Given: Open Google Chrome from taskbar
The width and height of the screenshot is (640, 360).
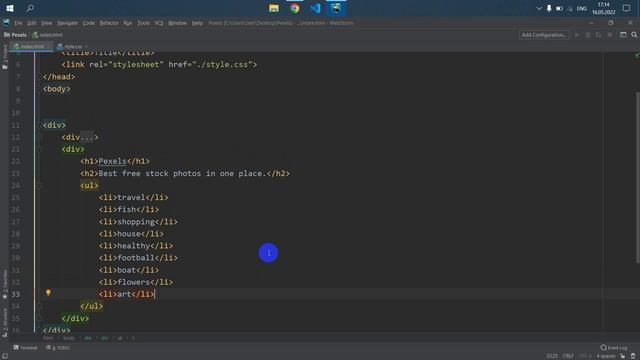Looking at the screenshot, I should tap(294, 8).
